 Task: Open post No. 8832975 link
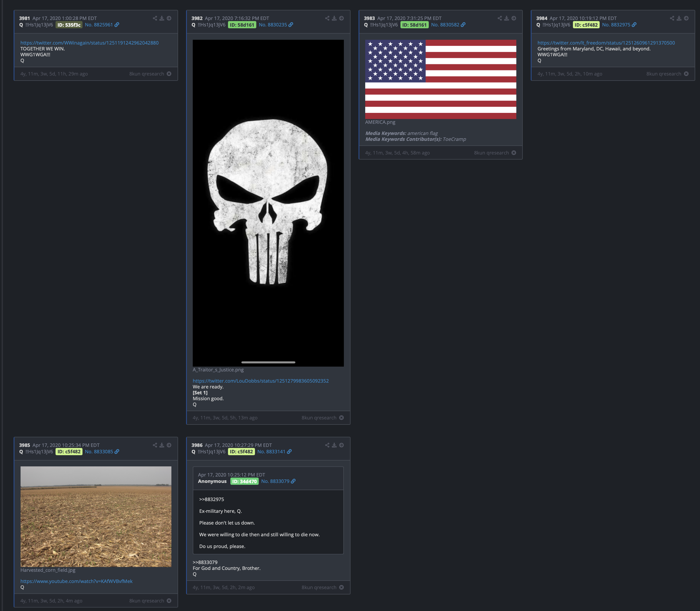(616, 25)
